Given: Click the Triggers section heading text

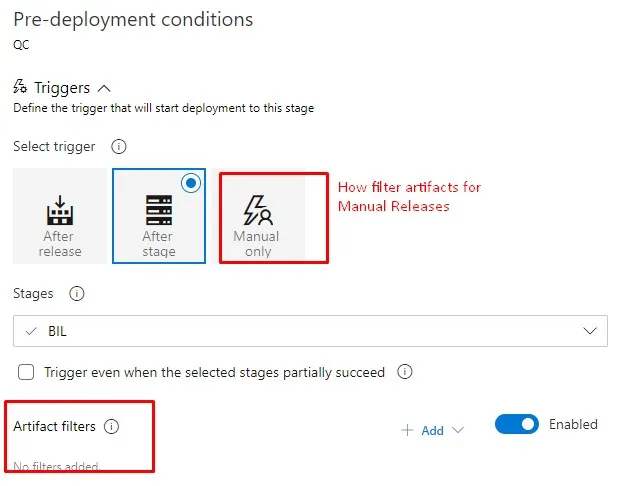Looking at the screenshot, I should [62, 88].
